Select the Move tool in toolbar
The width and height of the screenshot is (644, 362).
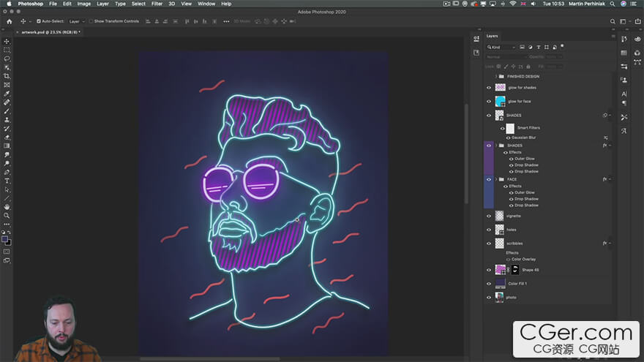(7, 41)
